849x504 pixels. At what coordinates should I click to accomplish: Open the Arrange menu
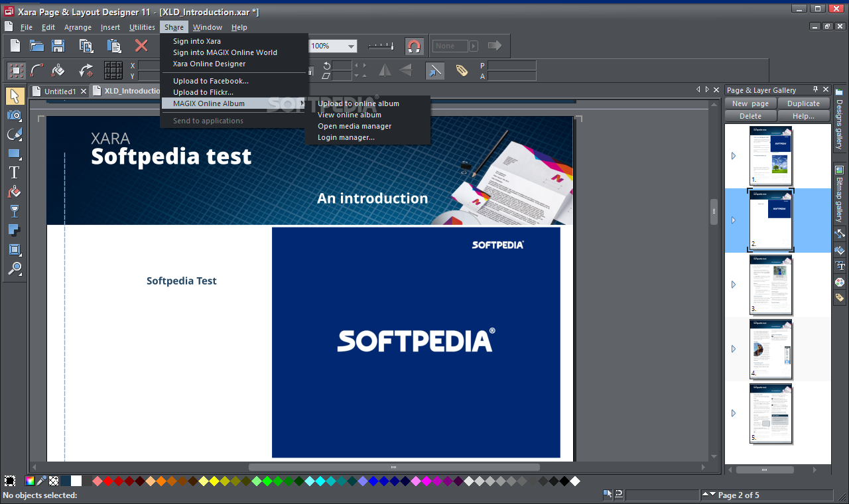[x=78, y=27]
